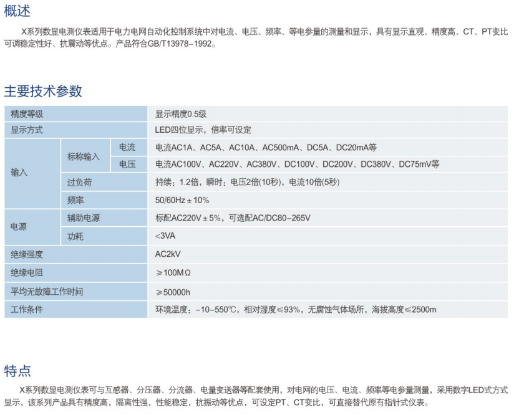The image size is (519, 420).
Task: Select the 辅助电源 label cell
Action: click(83, 218)
